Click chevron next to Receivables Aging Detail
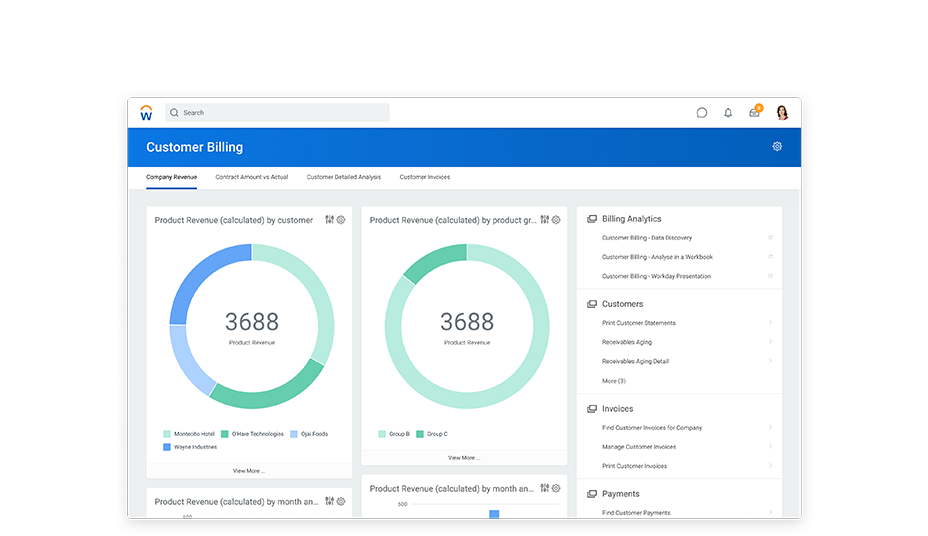Viewport: 928px width, 536px height. tap(770, 360)
